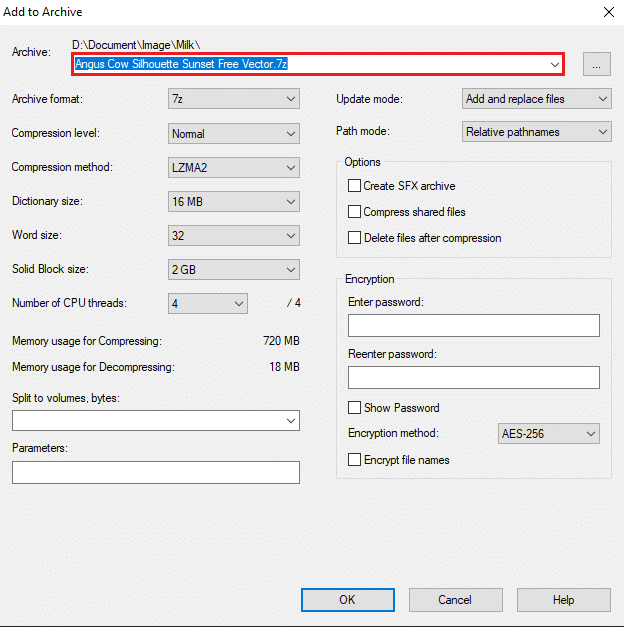Open Compression method LZMA2 dropdown

[x=234, y=168]
